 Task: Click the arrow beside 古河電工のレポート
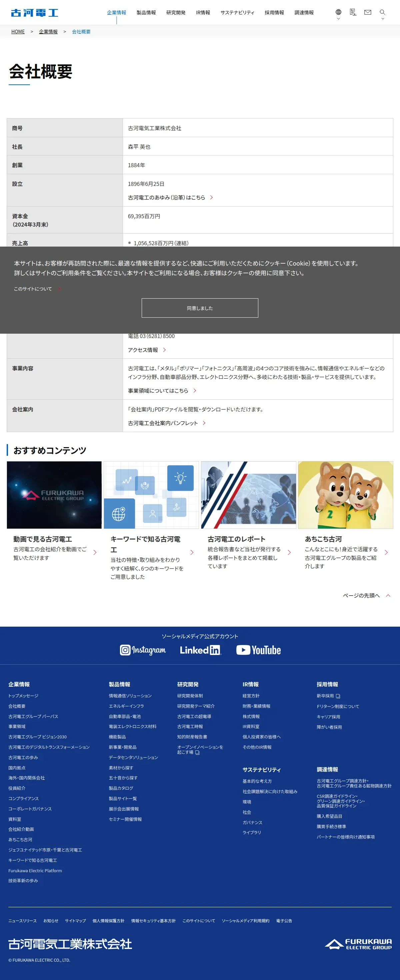click(x=289, y=552)
